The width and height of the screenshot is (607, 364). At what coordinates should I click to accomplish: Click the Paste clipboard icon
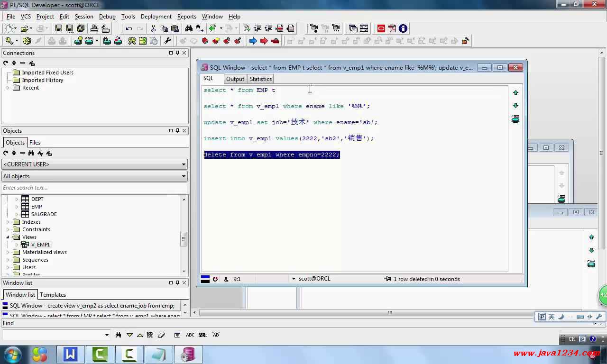(x=175, y=28)
